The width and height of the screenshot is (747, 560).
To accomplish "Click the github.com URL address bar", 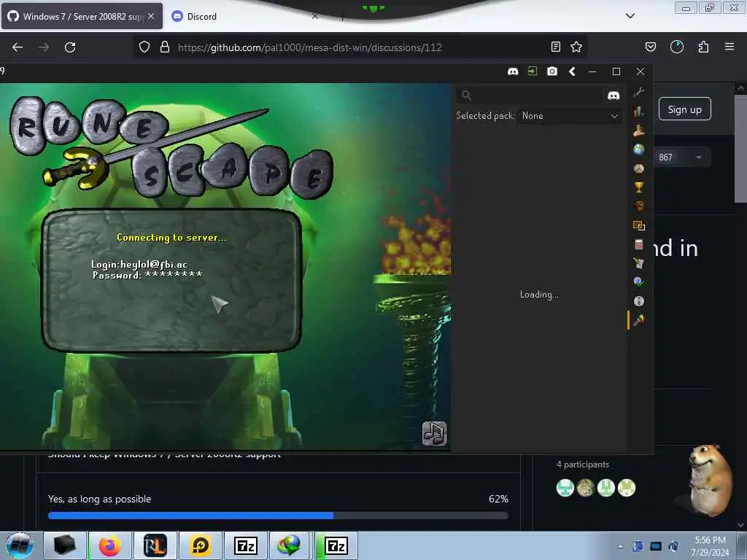I will (x=309, y=47).
